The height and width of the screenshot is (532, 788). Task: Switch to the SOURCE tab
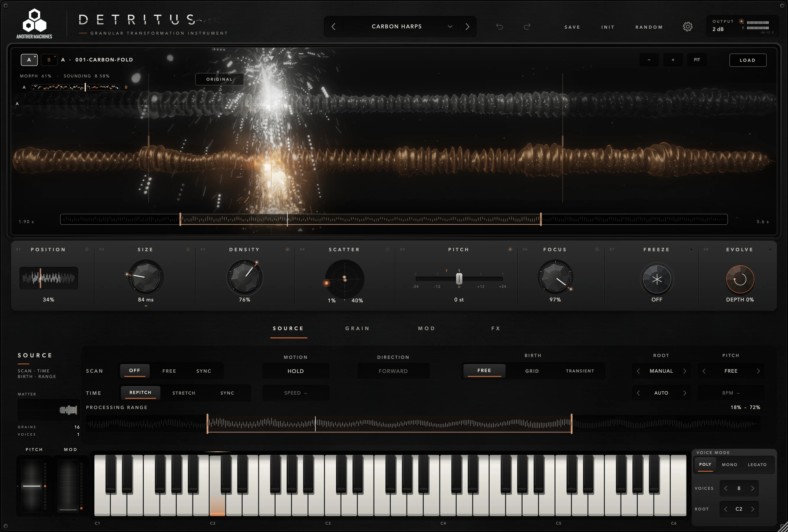(289, 328)
